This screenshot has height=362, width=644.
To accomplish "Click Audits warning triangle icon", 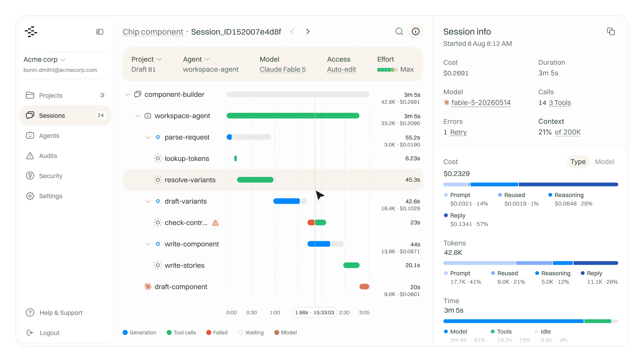I will click(30, 156).
